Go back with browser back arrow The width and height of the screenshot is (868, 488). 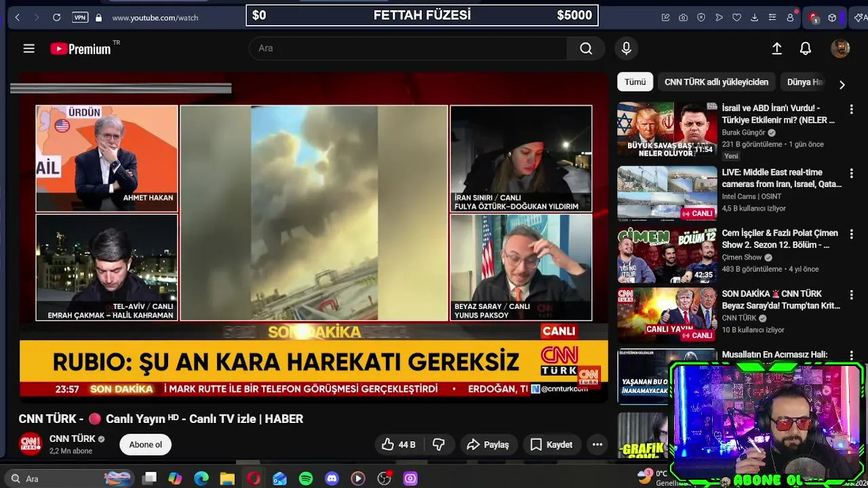(x=18, y=18)
